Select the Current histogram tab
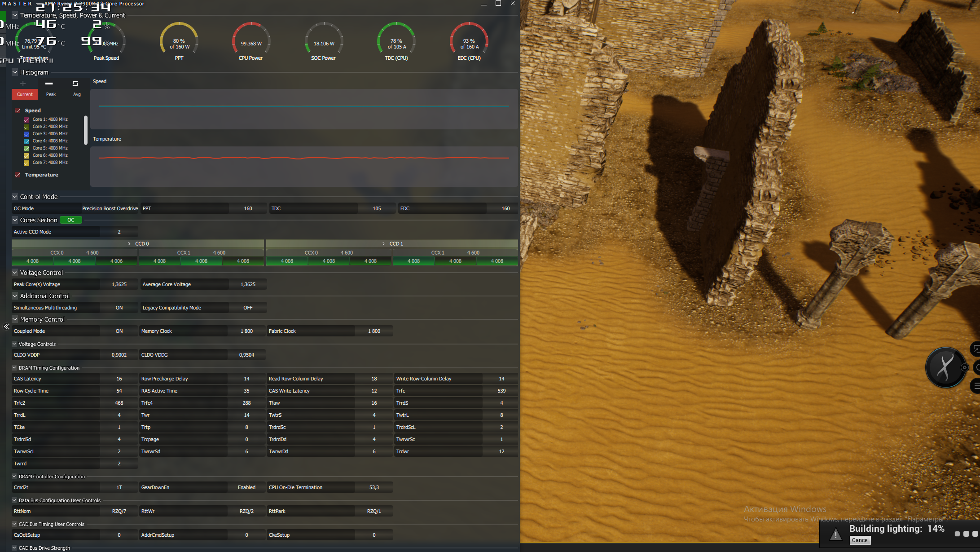 25,94
